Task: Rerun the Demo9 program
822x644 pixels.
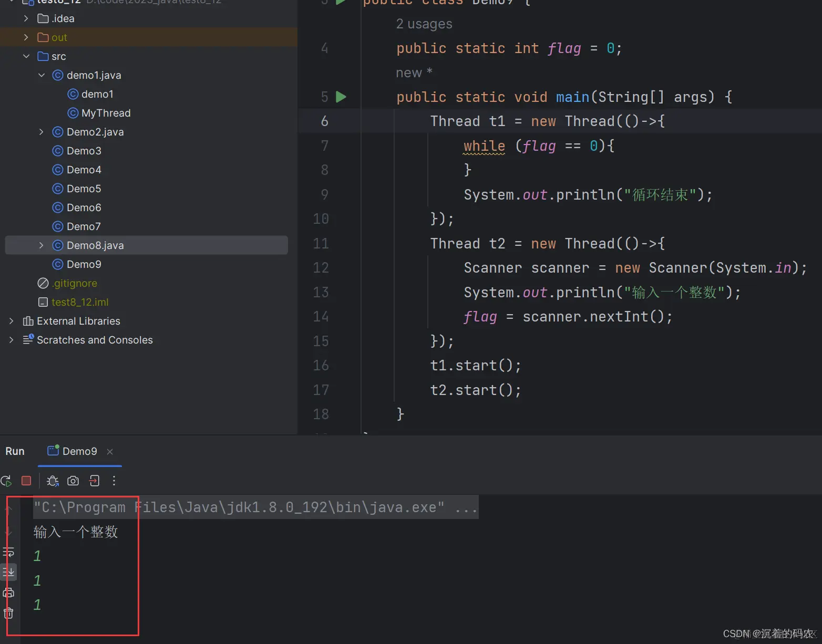Action: pos(6,481)
